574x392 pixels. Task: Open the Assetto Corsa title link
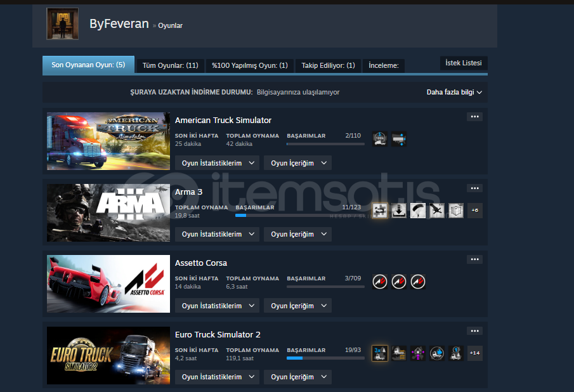click(201, 263)
